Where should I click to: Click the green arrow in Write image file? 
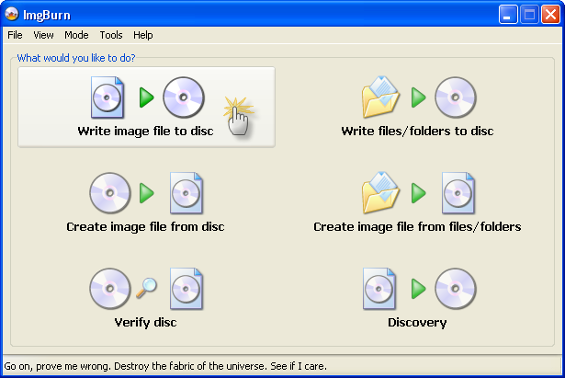click(x=147, y=98)
